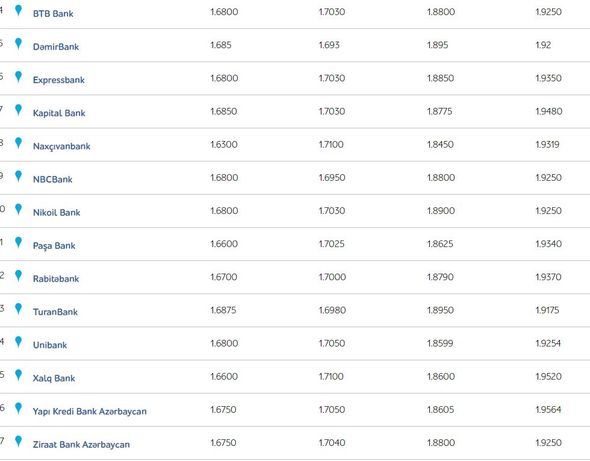Open the Paşa Bank map pin

click(18, 242)
